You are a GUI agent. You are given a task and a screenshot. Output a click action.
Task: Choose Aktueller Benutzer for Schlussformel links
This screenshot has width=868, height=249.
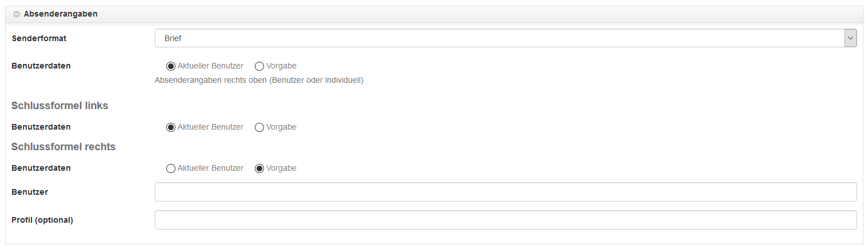(170, 127)
